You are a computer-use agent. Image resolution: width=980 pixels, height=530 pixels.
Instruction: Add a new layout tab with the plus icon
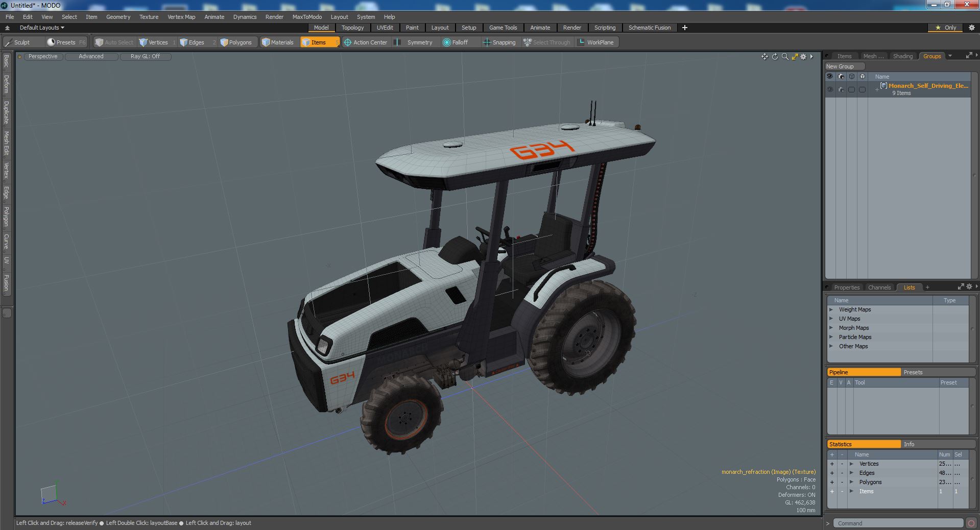point(685,28)
